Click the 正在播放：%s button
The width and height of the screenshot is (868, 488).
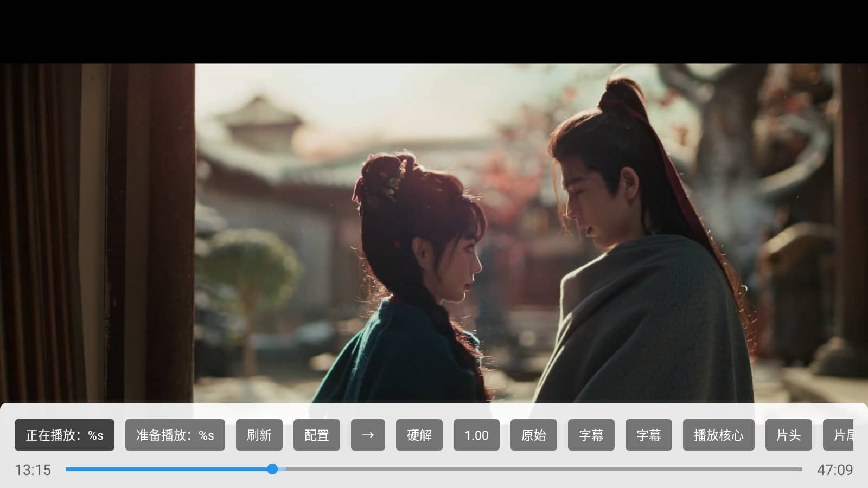(x=65, y=435)
